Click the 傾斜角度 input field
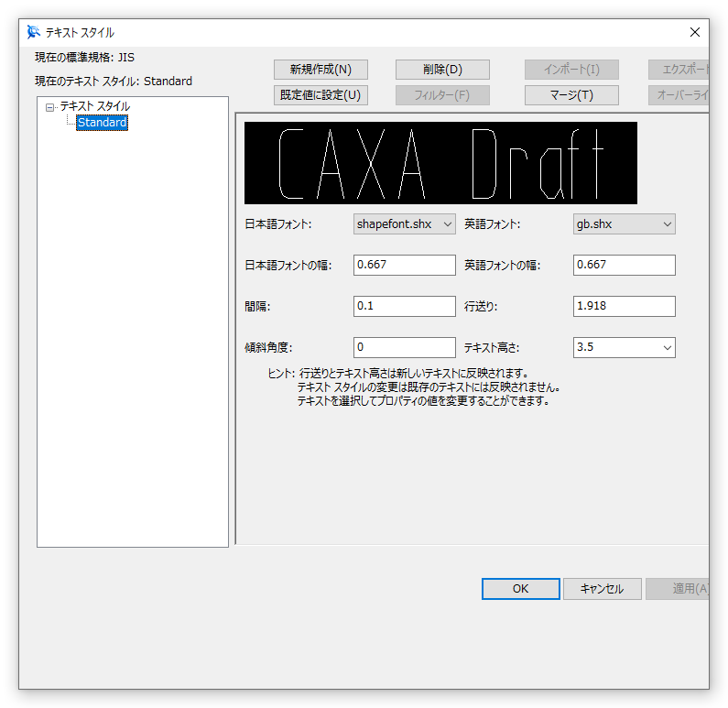Screen dimensions: 728x708 click(404, 347)
